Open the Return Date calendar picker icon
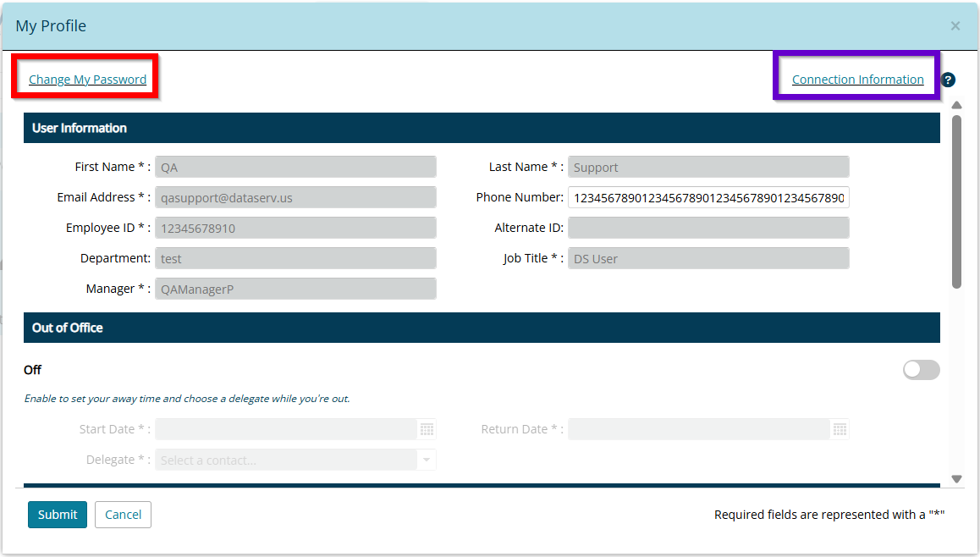Viewport: 980px width, 557px height. coord(840,429)
